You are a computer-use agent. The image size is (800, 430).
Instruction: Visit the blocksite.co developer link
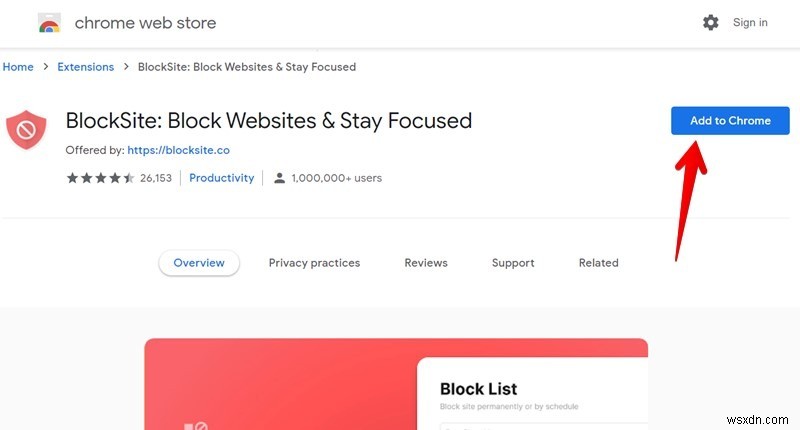coord(179,151)
